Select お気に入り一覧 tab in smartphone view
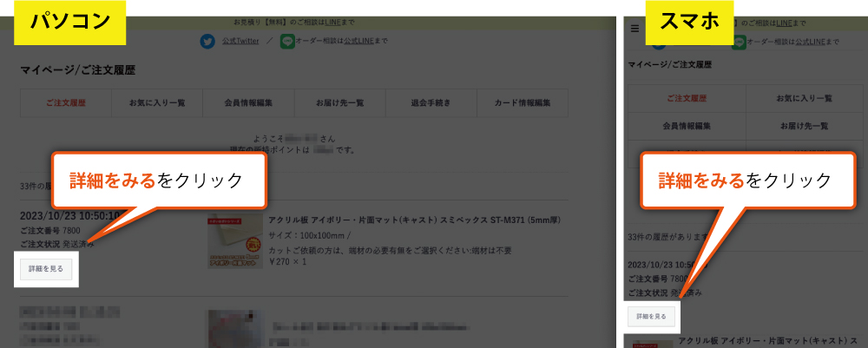 pos(804,99)
